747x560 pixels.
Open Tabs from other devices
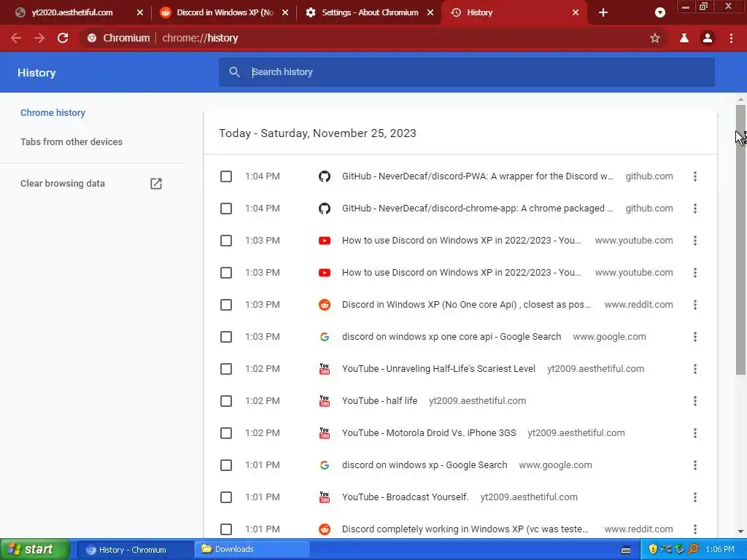71,142
